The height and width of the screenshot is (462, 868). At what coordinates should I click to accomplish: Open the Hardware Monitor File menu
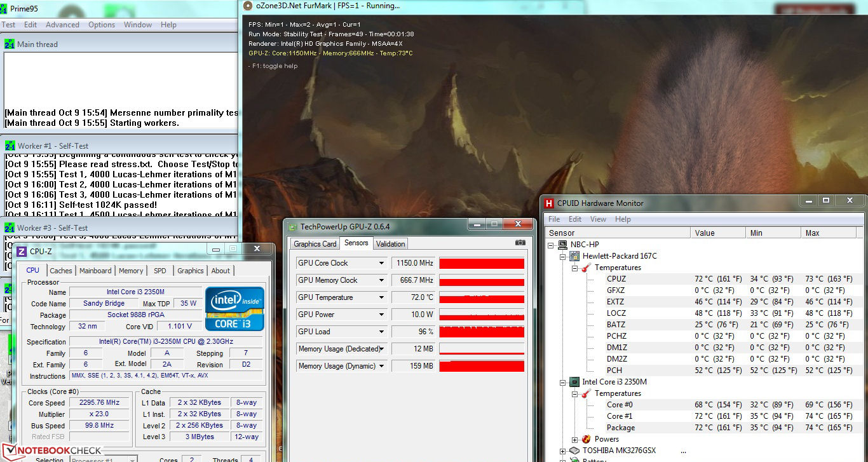click(555, 219)
